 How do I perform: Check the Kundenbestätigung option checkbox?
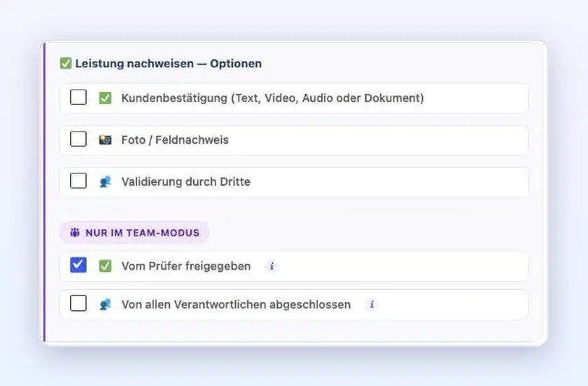78,97
